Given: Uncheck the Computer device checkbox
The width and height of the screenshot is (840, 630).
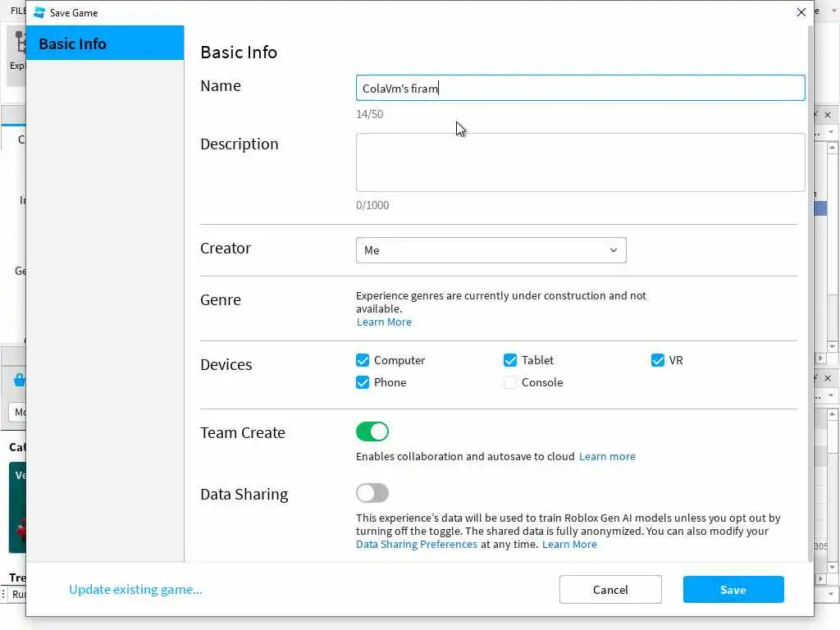Looking at the screenshot, I should point(363,360).
